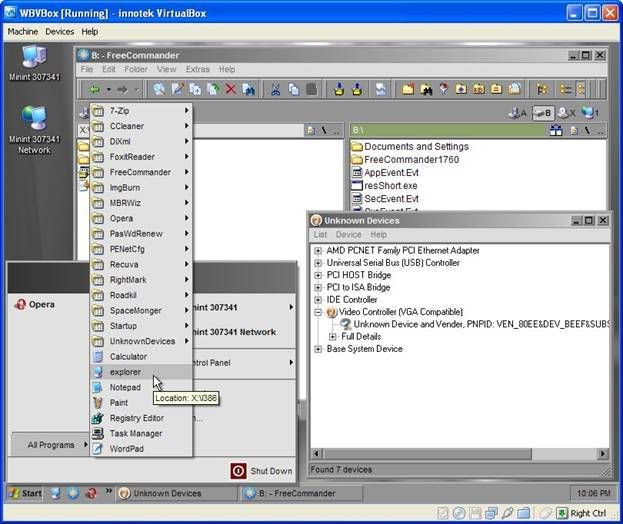
Task: Click the Copy to clipboard icon beside scissors
Action: (294, 89)
